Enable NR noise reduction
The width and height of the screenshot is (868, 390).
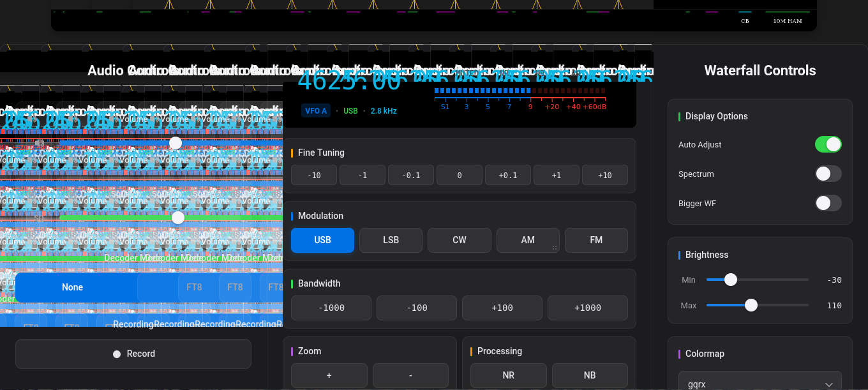(x=508, y=375)
